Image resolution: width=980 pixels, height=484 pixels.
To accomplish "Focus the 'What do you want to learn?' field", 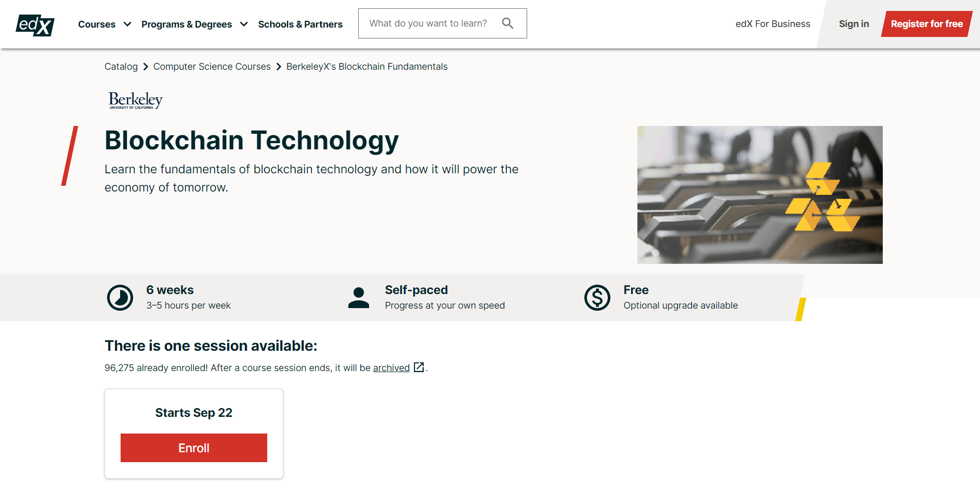I will [428, 23].
